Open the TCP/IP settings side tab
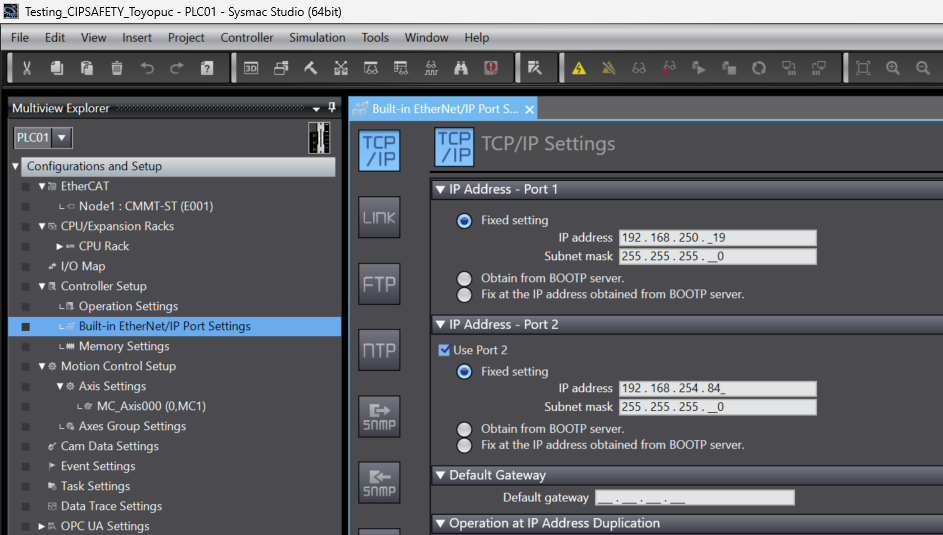This screenshot has width=943, height=535. 379,150
